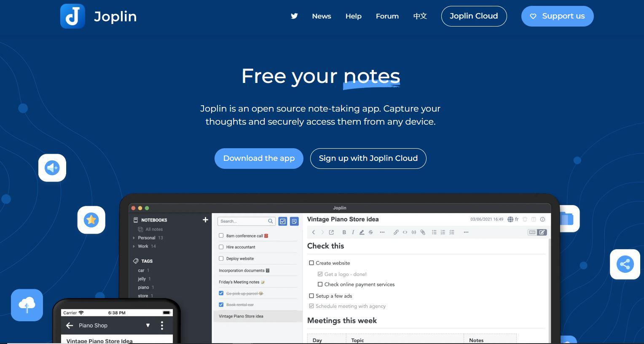The width and height of the screenshot is (644, 344).
Task: Click the Joplin Cloud header button
Action: [x=474, y=16]
